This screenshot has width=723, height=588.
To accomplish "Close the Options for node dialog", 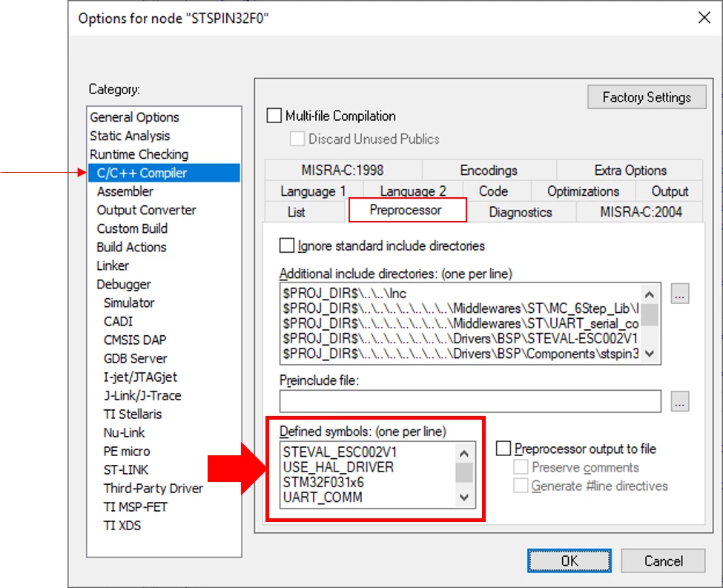I will (x=704, y=18).
